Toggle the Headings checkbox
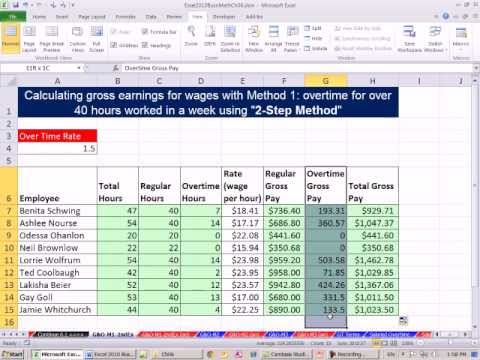 [157, 45]
